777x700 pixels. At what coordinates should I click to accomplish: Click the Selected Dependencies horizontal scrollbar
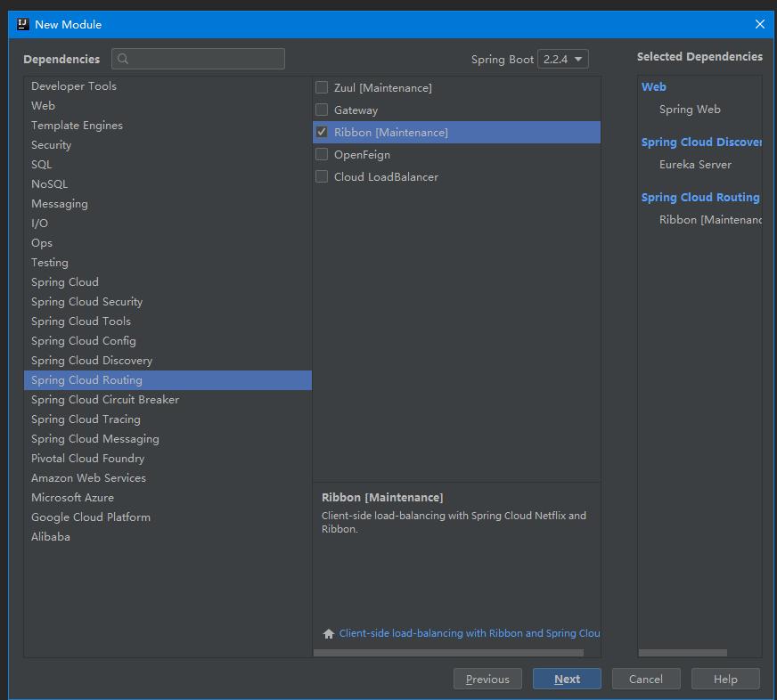(x=683, y=653)
